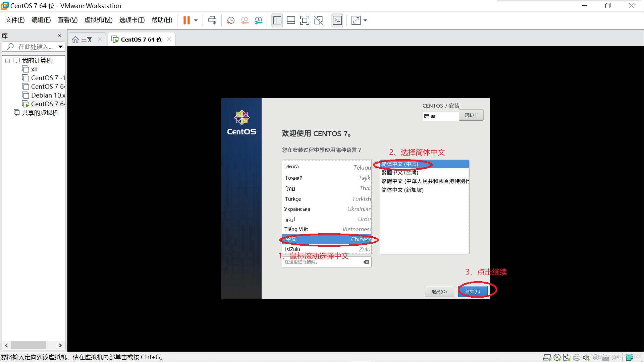Pause the virtual machine with orange pause button
The width and height of the screenshot is (644, 362).
coord(186,20)
